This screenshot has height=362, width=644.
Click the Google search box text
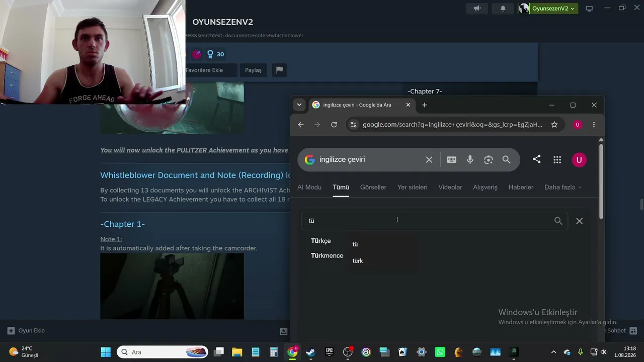(x=342, y=160)
